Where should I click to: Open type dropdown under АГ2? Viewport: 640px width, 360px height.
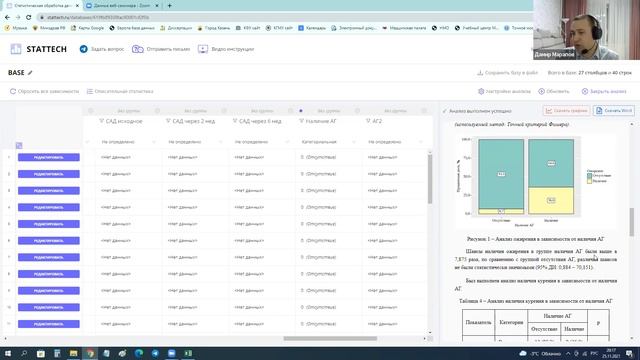click(x=395, y=142)
